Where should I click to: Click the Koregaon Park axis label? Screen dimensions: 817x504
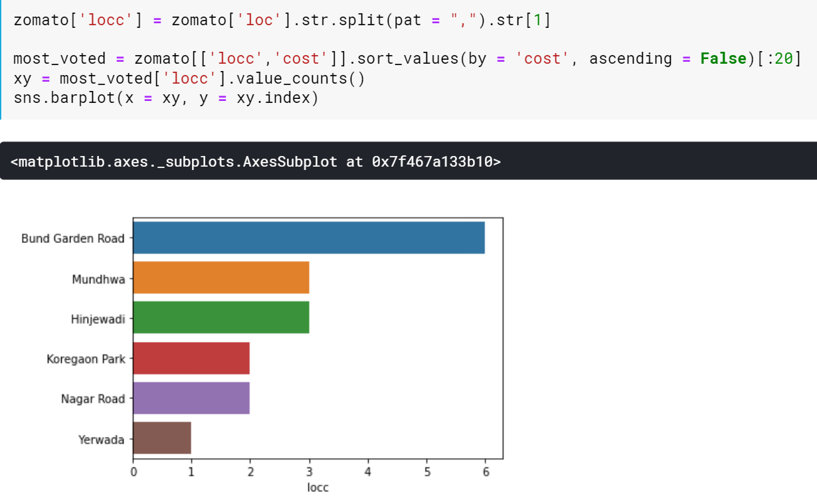tap(86, 359)
